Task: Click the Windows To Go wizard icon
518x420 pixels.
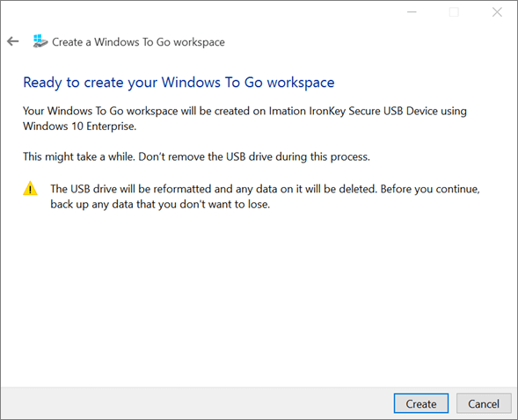Action: tap(40, 41)
